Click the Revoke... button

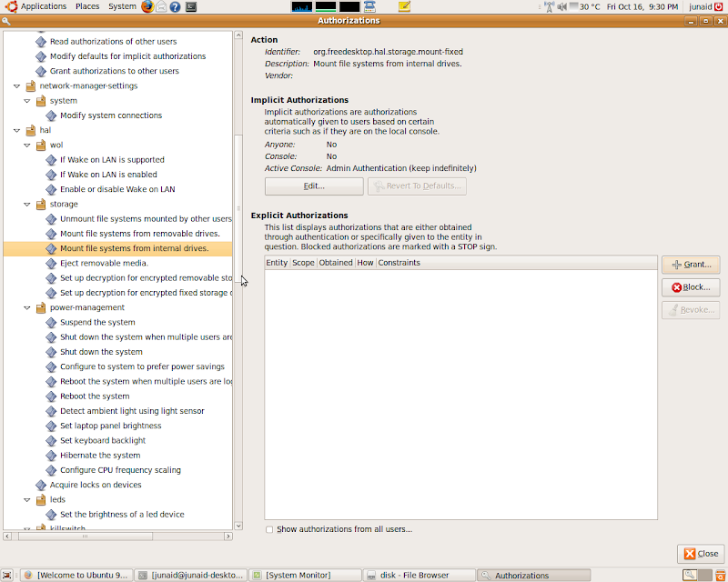click(x=691, y=310)
